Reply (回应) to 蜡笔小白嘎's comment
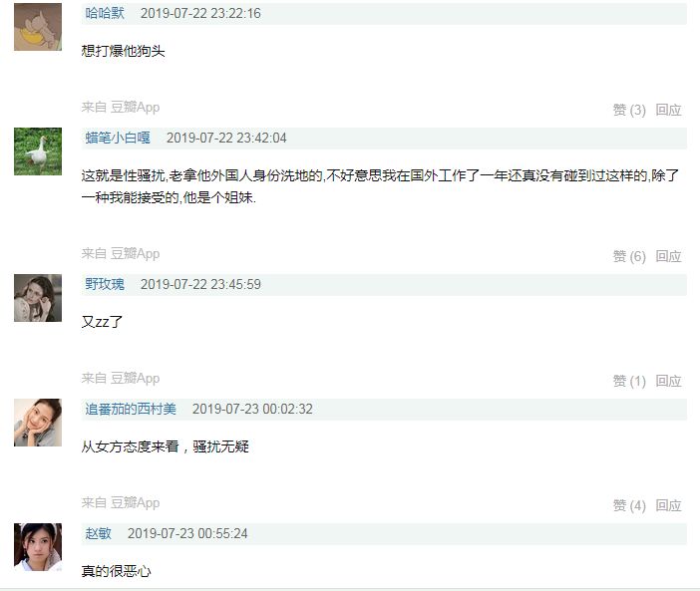The image size is (700, 591). tap(668, 256)
